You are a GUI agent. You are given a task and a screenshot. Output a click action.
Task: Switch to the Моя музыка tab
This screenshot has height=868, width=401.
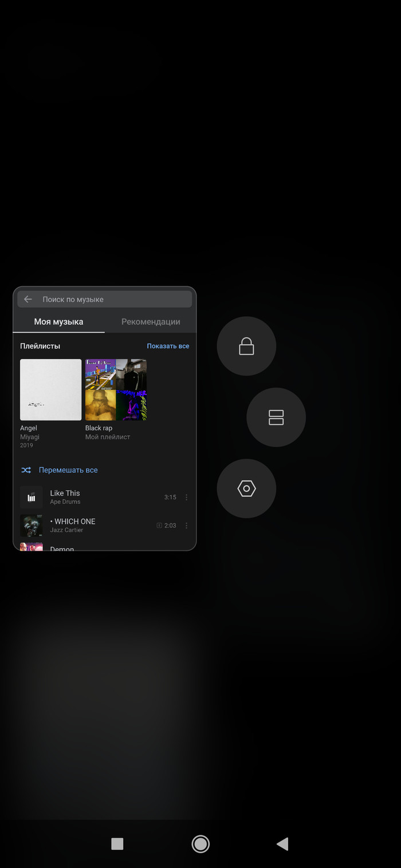58,322
